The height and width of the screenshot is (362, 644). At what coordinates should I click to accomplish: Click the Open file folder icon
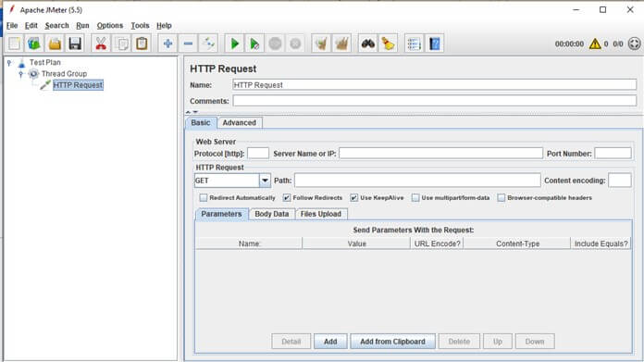[x=55, y=44]
